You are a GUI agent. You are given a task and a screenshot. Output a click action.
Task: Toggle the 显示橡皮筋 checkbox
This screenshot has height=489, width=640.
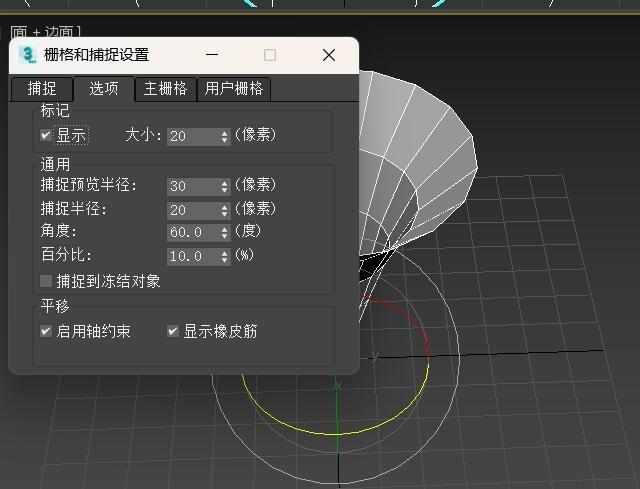pyautogui.click(x=173, y=331)
